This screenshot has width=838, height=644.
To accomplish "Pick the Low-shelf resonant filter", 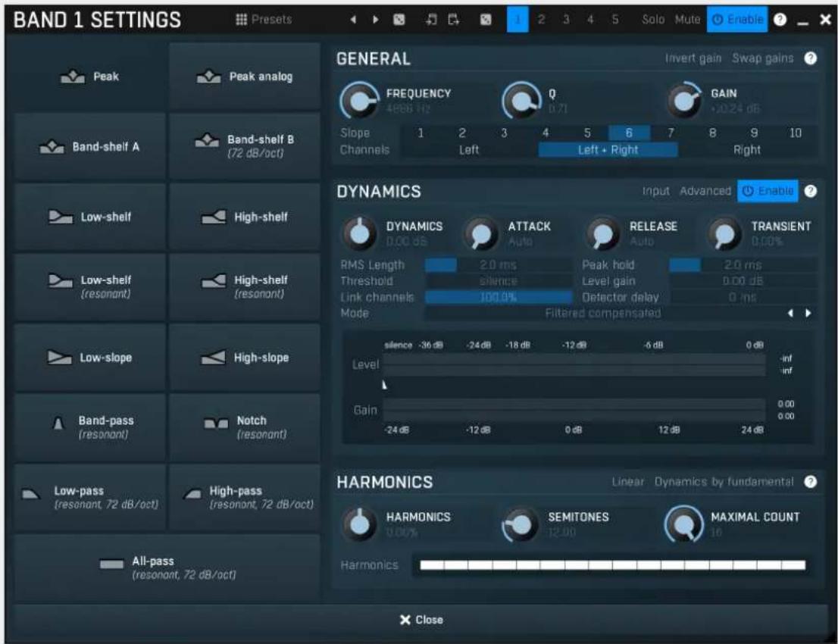I will [89, 287].
